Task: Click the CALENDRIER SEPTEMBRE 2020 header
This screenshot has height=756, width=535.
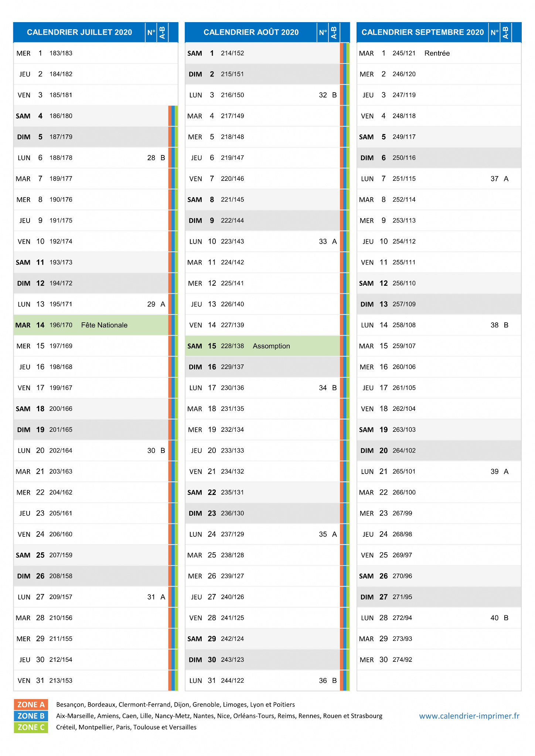Action: click(423, 32)
